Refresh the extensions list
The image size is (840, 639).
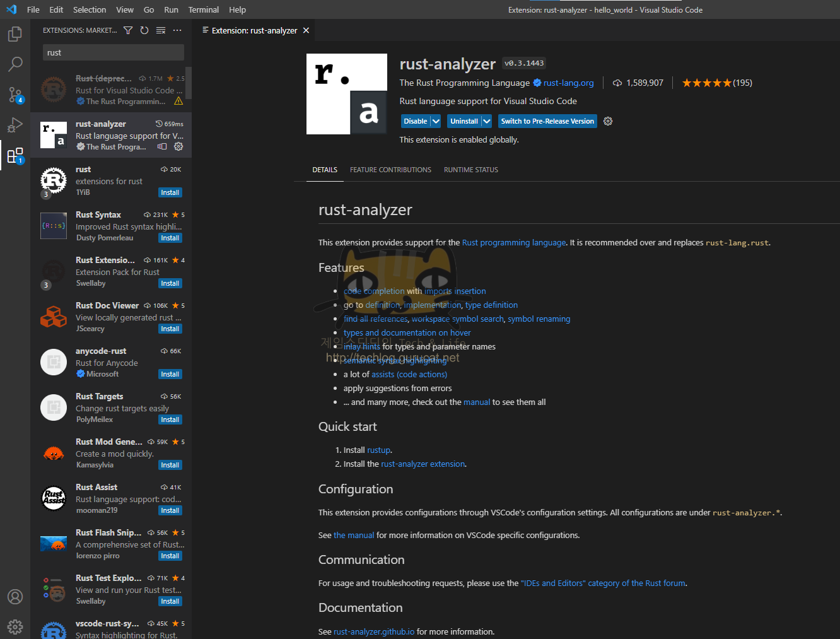[x=144, y=30]
